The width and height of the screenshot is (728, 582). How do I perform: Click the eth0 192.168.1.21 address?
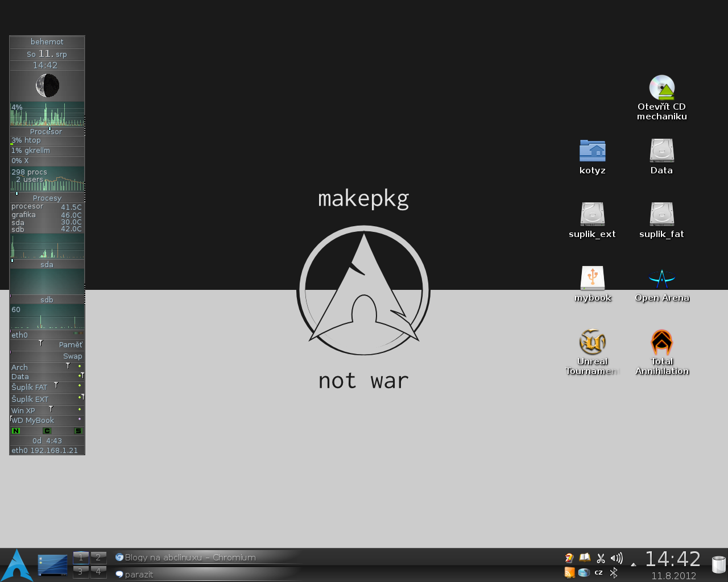click(45, 451)
